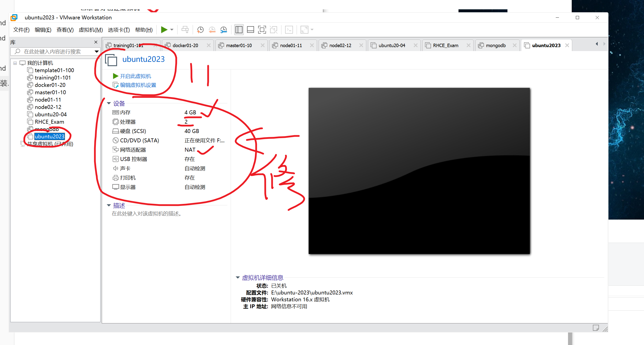Close the ubuntu2023 tab

click(567, 45)
